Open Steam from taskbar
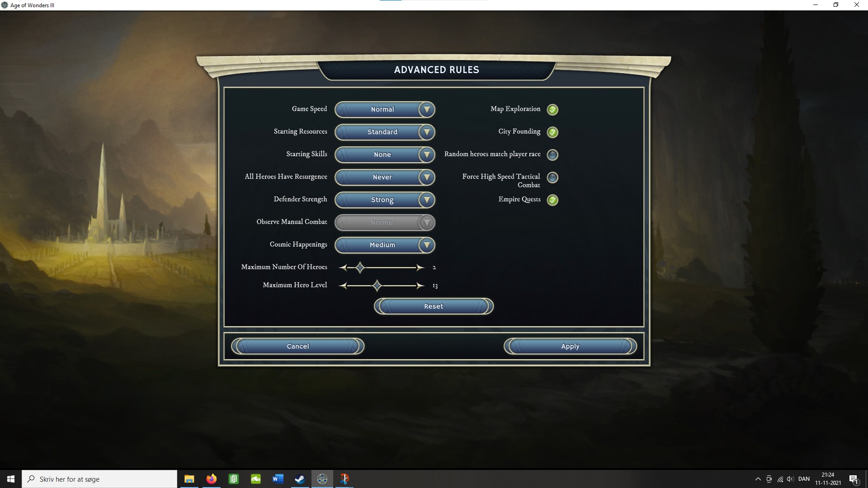This screenshot has width=868, height=488. [x=300, y=479]
